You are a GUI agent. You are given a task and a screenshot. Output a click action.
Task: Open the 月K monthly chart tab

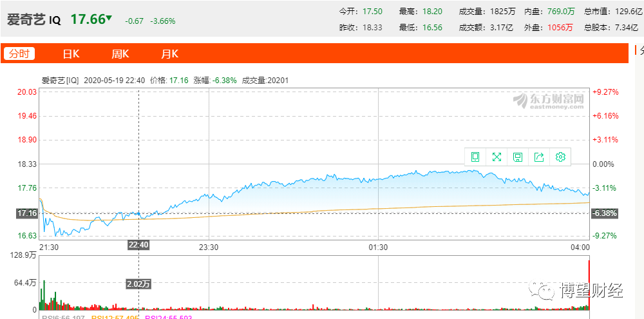(169, 54)
